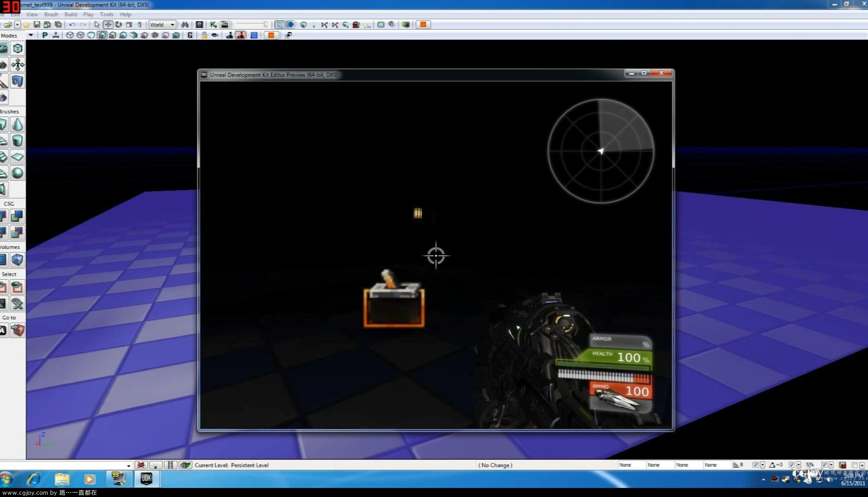Viewport: 868px width, 497px height.
Task: Open the Unreal Kismet editor icon
Action: click(213, 25)
